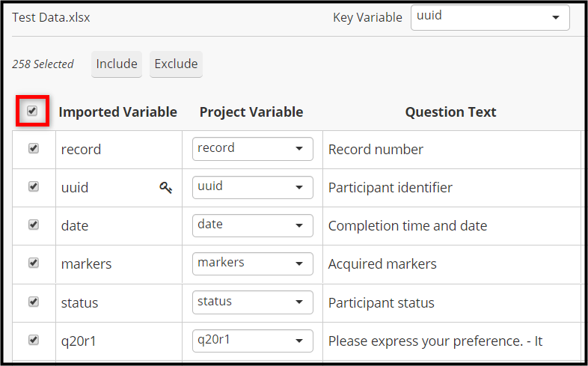This screenshot has width=588, height=366.
Task: Toggle the date row checkbox
Action: (34, 225)
